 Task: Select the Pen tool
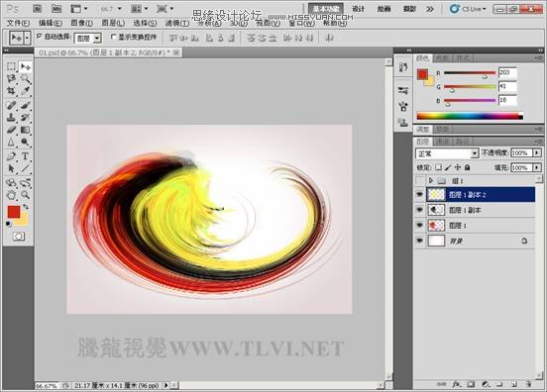click(x=11, y=156)
